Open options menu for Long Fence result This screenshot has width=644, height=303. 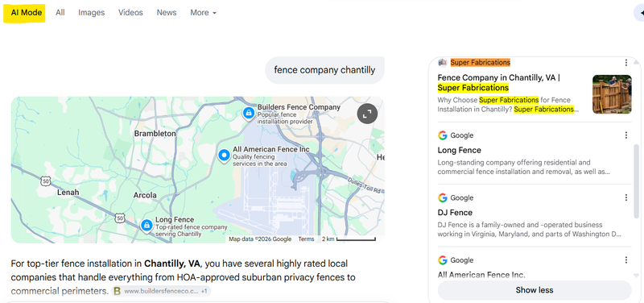626,135
